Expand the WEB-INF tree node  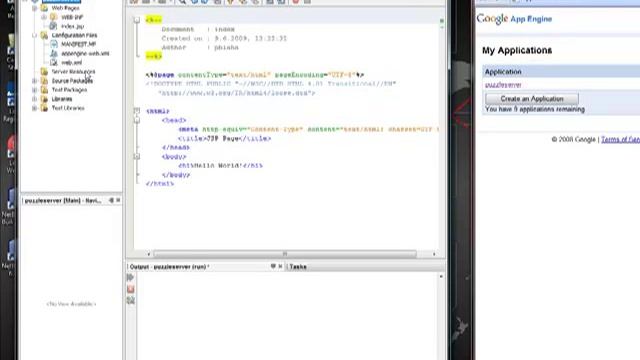pyautogui.click(x=44, y=17)
